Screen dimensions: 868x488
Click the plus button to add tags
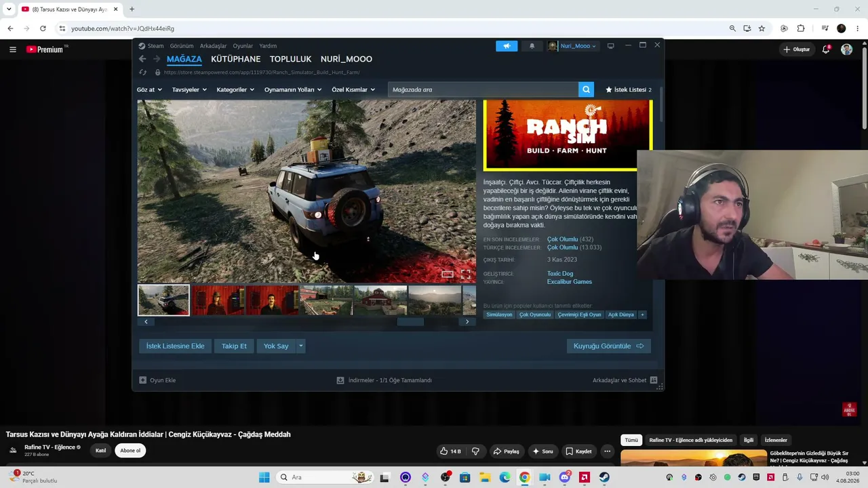point(642,314)
